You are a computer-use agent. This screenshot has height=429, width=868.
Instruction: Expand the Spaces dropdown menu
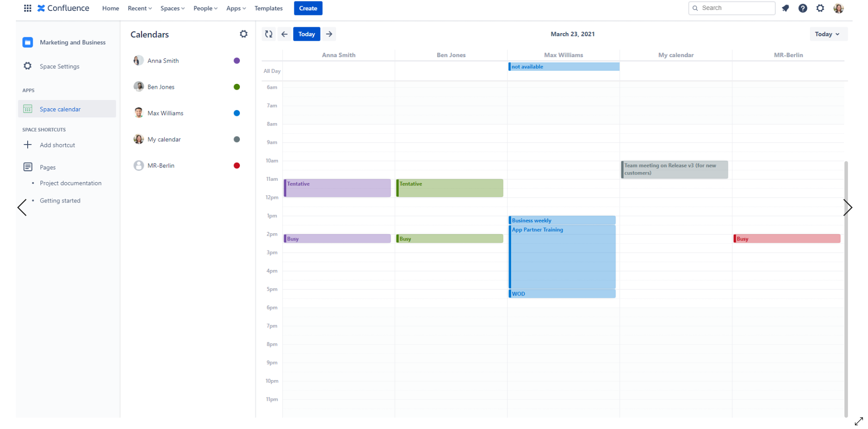(172, 8)
